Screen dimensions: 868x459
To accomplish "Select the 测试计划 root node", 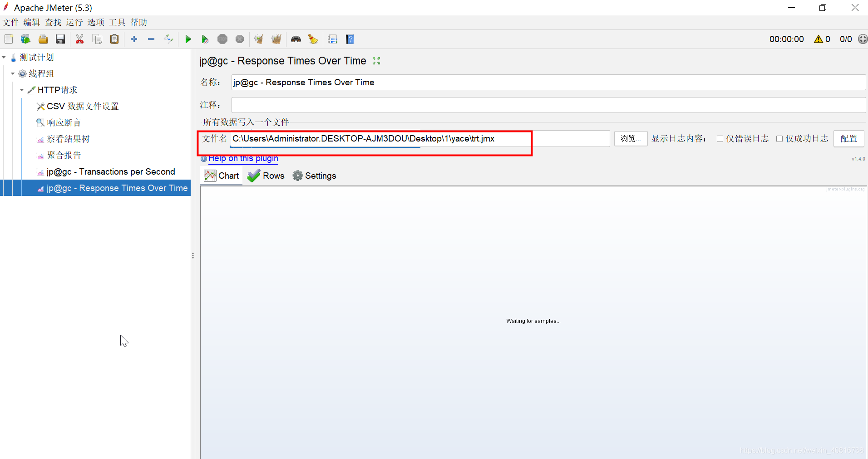I will click(x=36, y=57).
